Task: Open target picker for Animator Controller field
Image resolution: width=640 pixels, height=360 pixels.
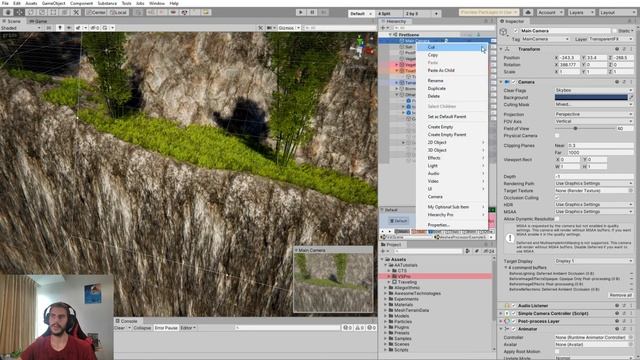Action: (x=631, y=338)
